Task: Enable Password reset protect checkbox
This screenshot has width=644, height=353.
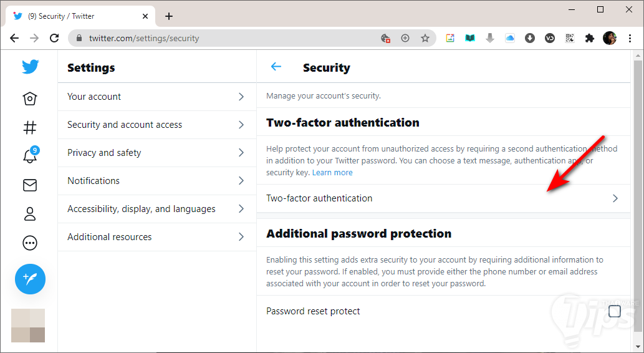Action: (614, 311)
